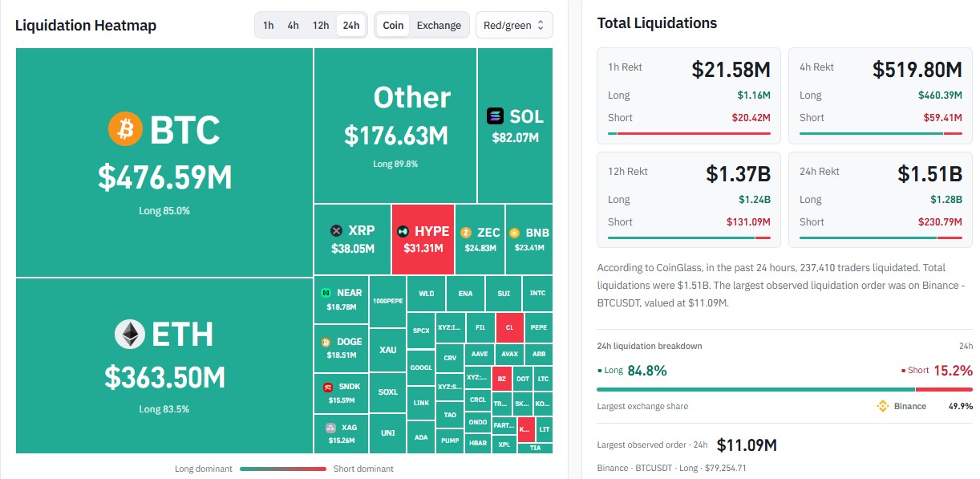Select the 1000PEPE heatmap tile

click(x=388, y=300)
